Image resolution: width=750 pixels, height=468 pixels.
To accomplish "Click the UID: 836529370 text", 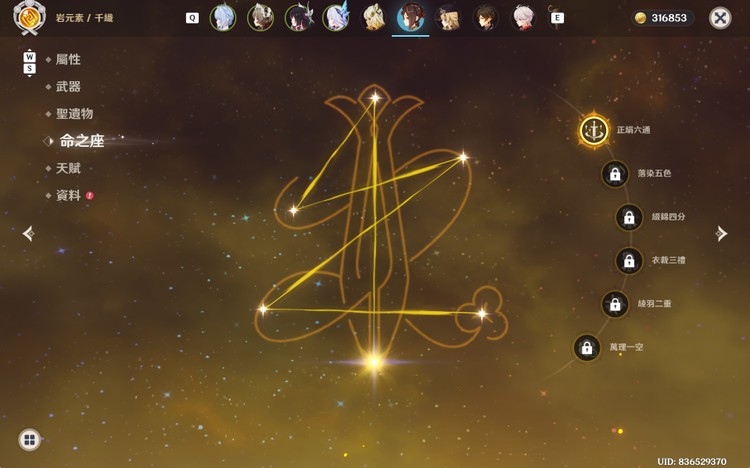I will (692, 462).
